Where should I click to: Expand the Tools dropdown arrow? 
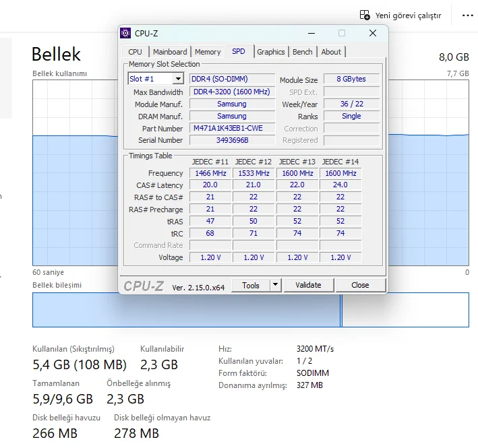point(275,285)
